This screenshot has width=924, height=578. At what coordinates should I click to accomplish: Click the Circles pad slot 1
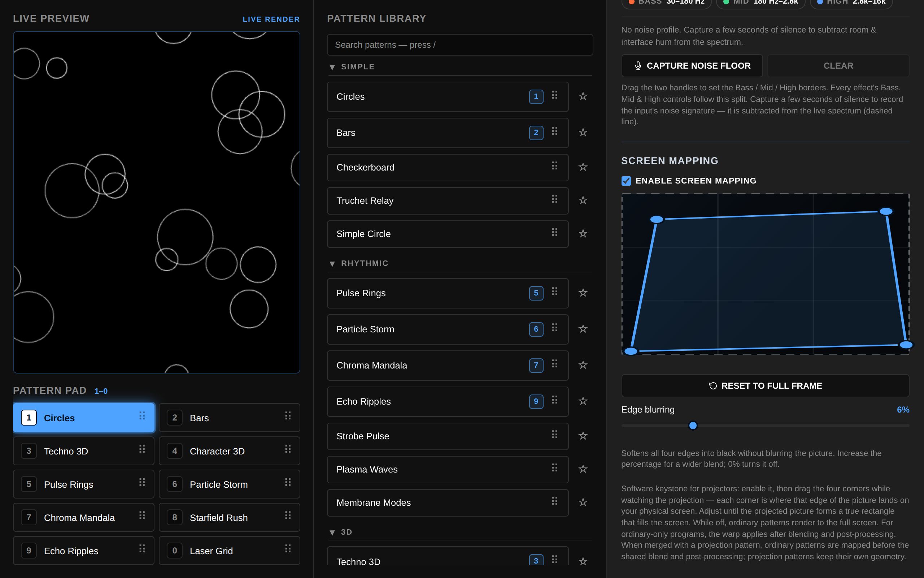[x=84, y=418]
